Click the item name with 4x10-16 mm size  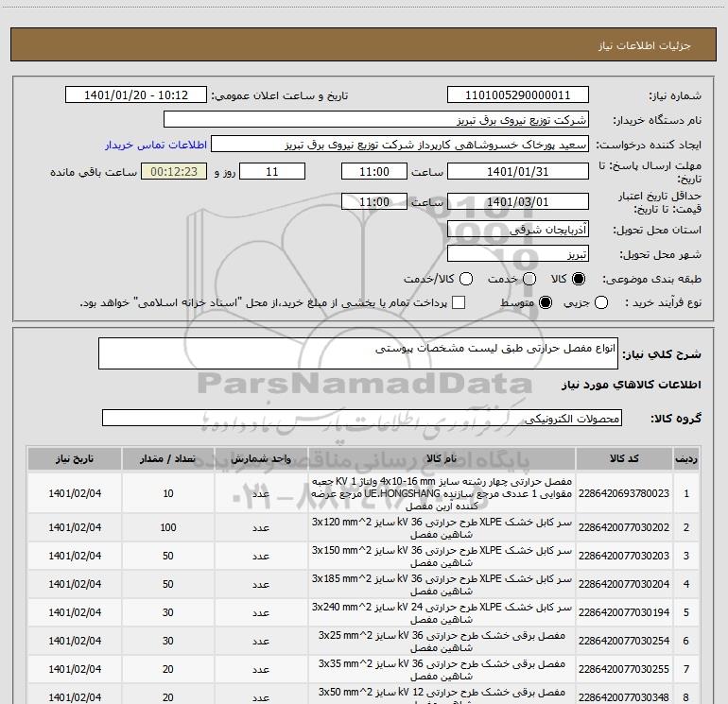(x=442, y=493)
